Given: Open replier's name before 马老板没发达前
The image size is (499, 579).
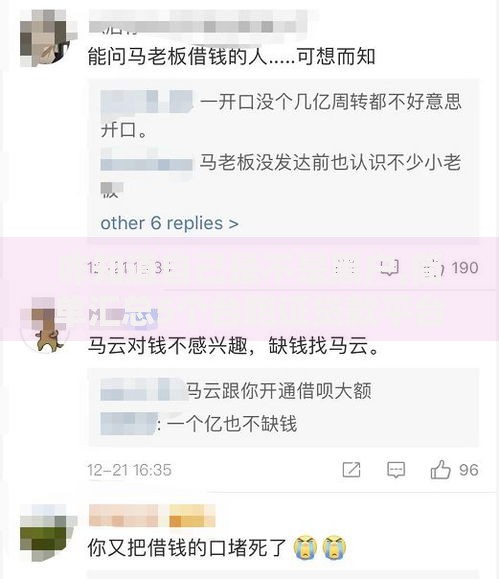Looking at the screenshot, I should coord(147,161).
